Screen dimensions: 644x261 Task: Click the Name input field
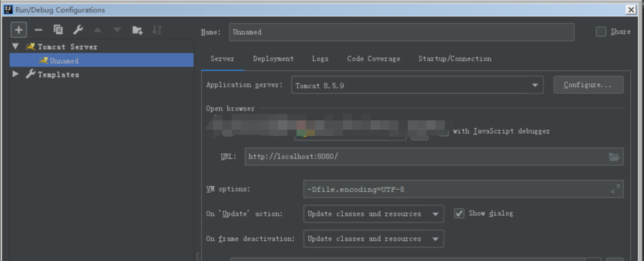pos(402,32)
